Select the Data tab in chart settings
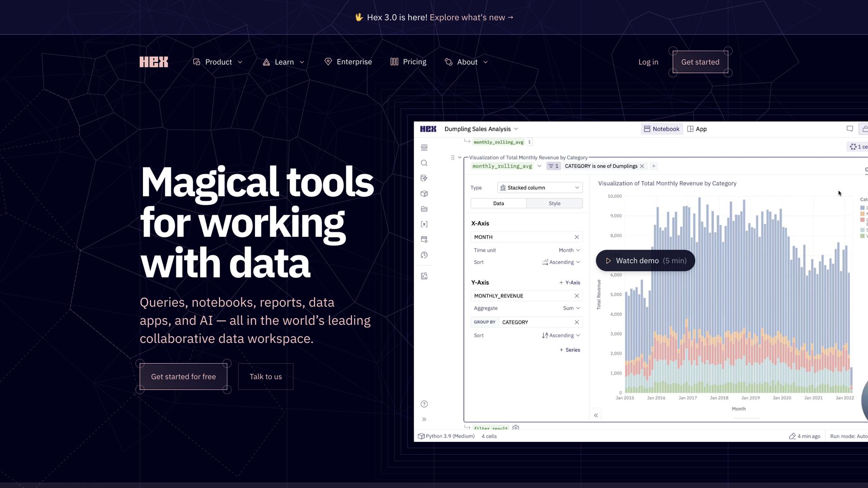The image size is (868, 488). (498, 203)
